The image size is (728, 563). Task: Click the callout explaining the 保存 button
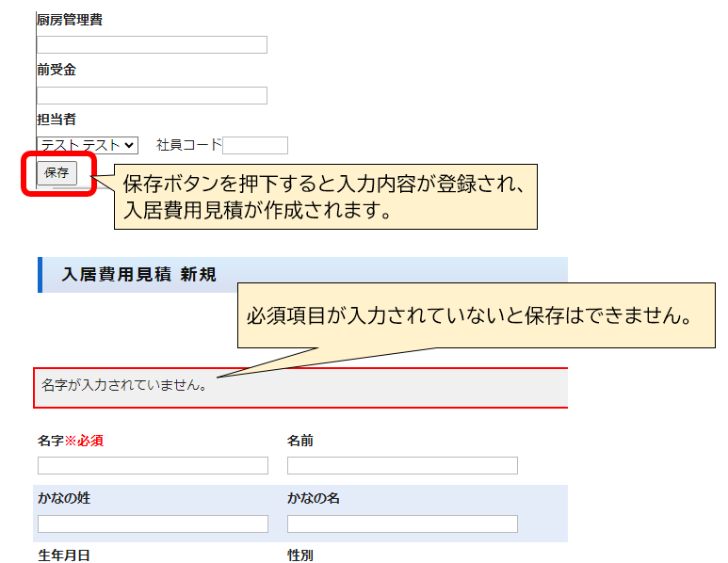pyautogui.click(x=325, y=196)
